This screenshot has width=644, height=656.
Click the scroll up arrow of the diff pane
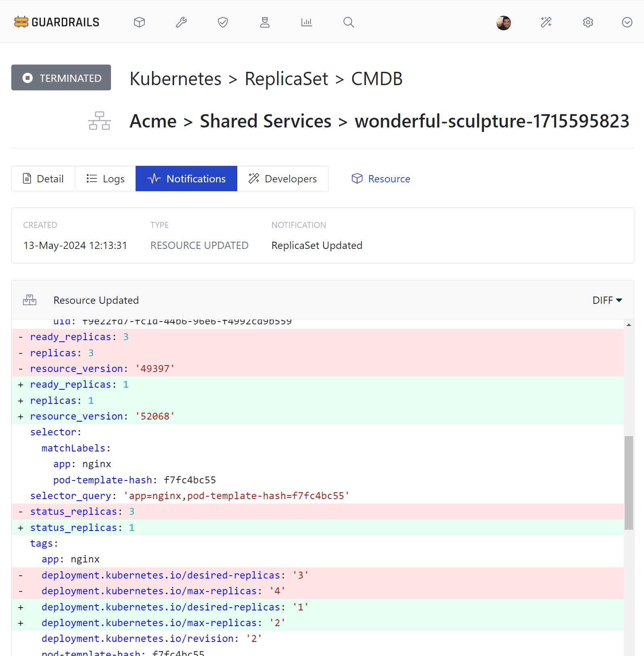(x=629, y=324)
